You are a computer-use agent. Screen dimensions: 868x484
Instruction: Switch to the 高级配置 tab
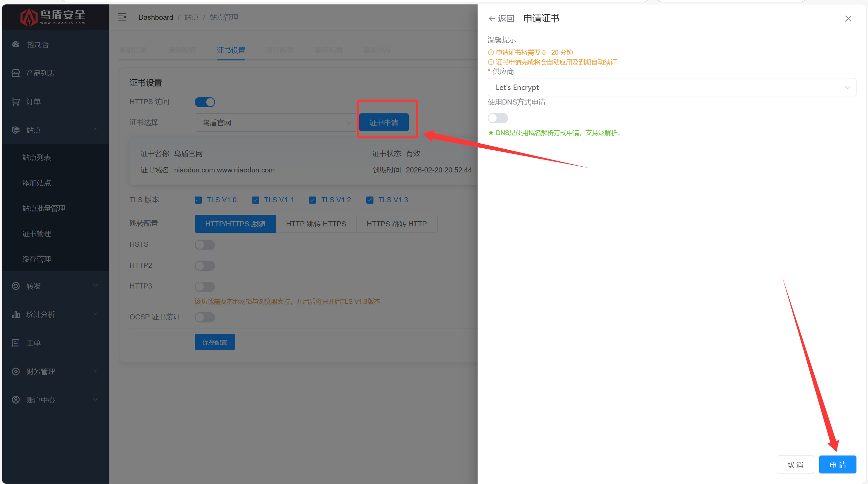point(329,50)
